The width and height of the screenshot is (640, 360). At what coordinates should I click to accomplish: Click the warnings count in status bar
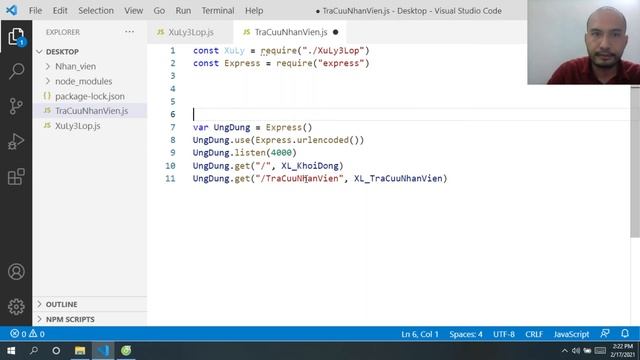(37, 334)
